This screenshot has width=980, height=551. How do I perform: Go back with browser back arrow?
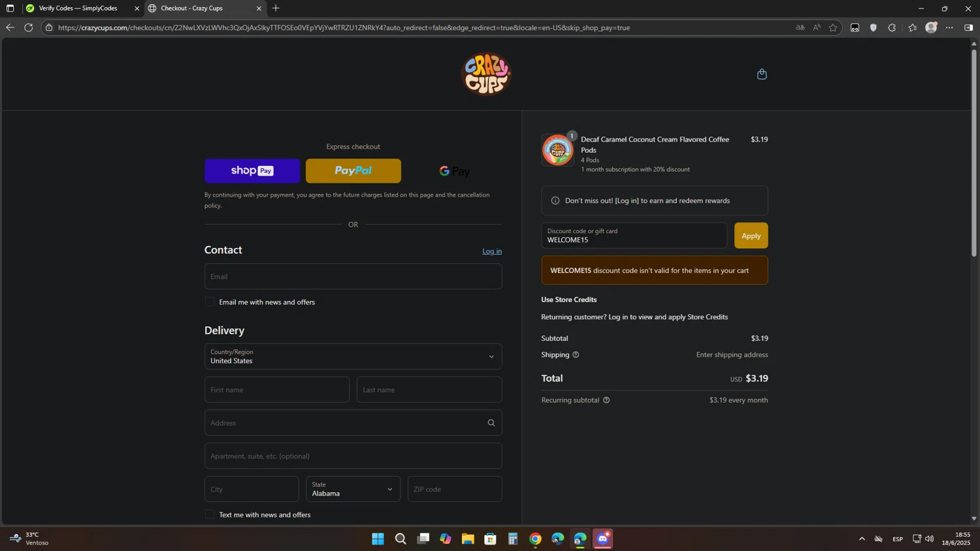(10, 27)
